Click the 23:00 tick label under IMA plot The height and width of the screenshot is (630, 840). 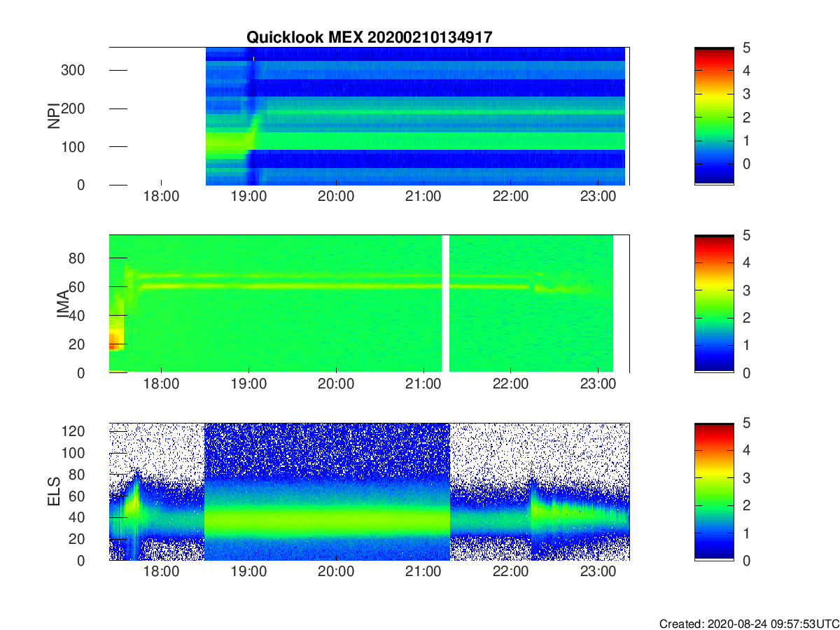coord(597,386)
